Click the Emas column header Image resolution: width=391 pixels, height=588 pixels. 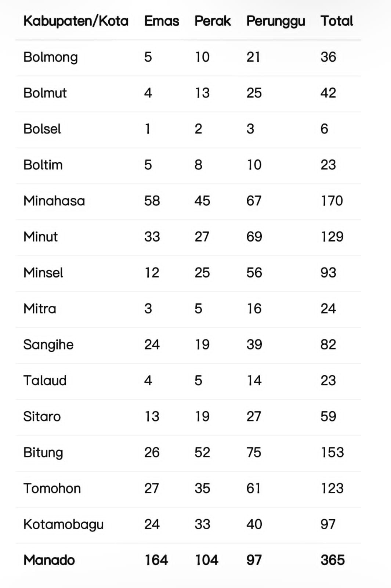point(162,21)
